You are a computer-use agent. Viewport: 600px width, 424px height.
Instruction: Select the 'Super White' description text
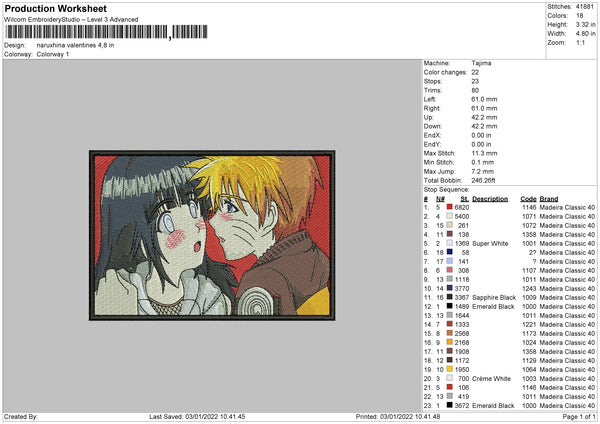[x=490, y=243]
